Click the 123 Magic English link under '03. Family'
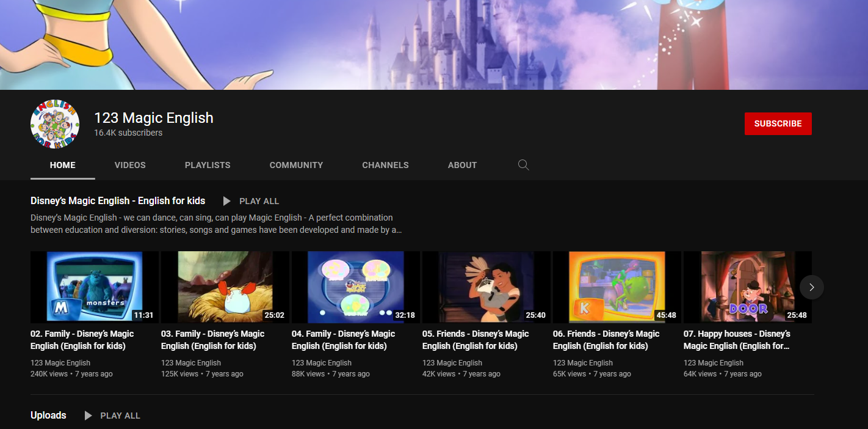This screenshot has height=429, width=868. click(190, 362)
